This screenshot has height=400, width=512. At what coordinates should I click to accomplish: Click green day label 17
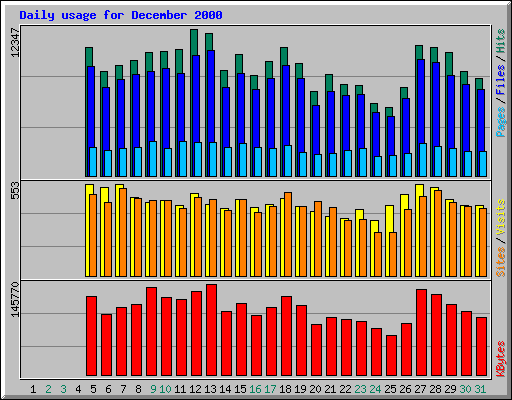[x=270, y=389]
